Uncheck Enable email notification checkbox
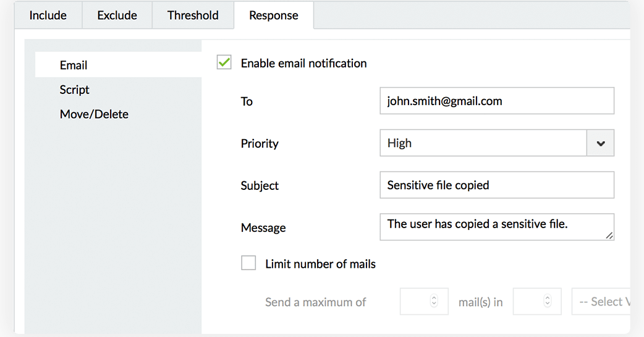644x337 pixels. [x=224, y=62]
